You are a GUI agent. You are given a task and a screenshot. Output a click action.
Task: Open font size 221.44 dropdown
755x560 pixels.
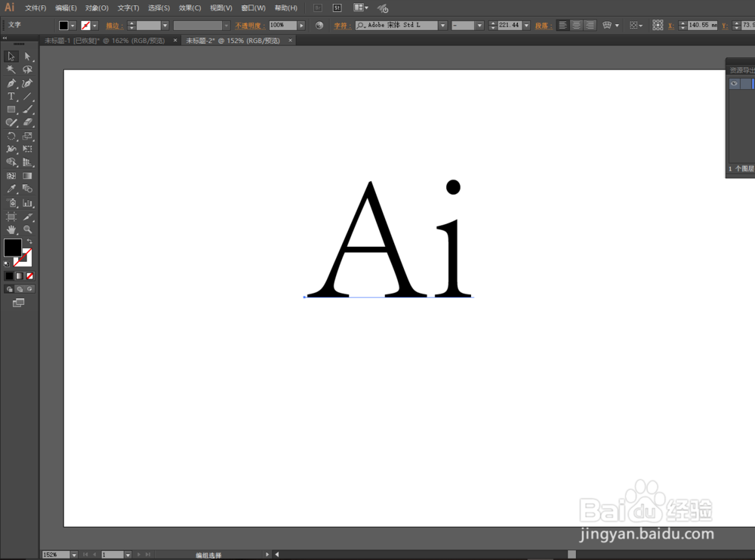click(x=526, y=26)
